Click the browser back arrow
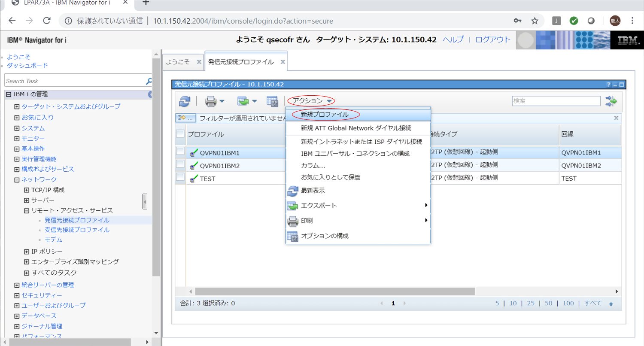This screenshot has height=346, width=644. [12, 21]
